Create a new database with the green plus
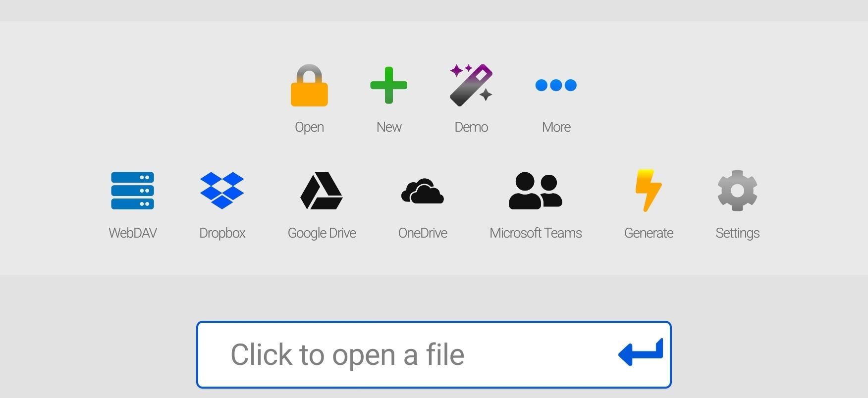Viewport: 868px width, 398px height. pyautogui.click(x=389, y=85)
